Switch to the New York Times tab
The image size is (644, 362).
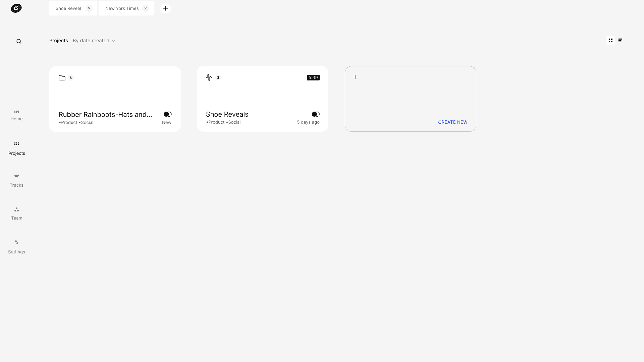tap(122, 8)
